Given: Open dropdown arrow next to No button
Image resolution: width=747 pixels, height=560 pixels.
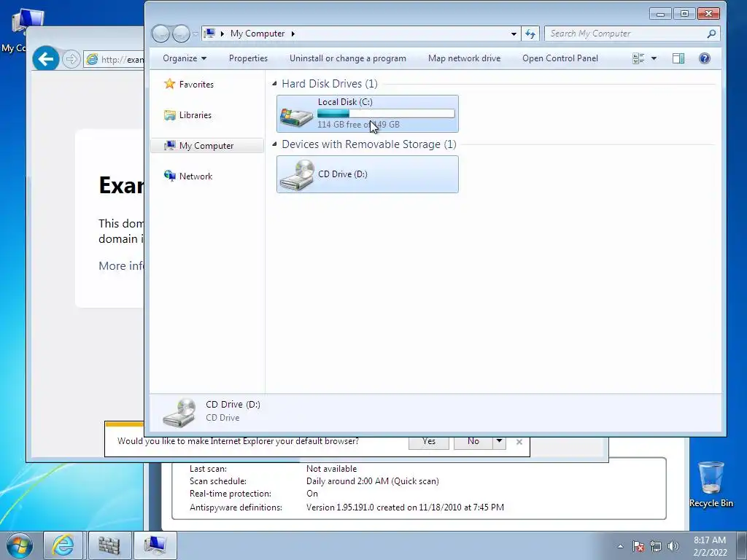Looking at the screenshot, I should point(499,441).
